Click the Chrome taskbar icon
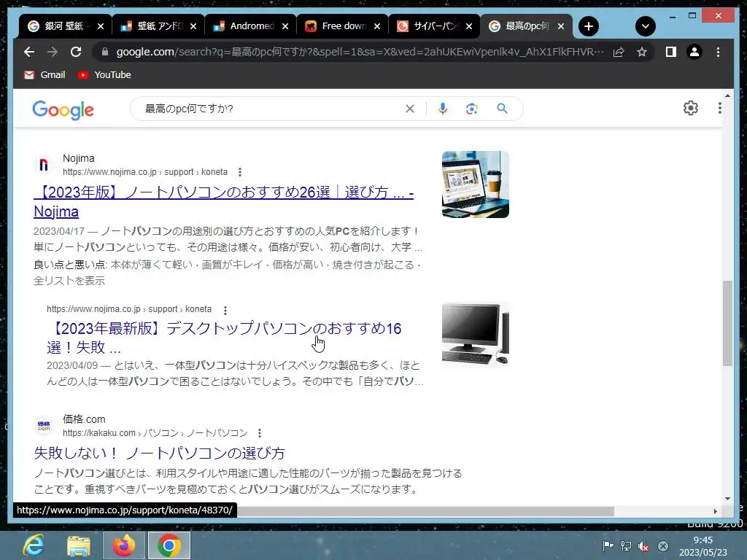Image resolution: width=747 pixels, height=560 pixels. (x=169, y=545)
